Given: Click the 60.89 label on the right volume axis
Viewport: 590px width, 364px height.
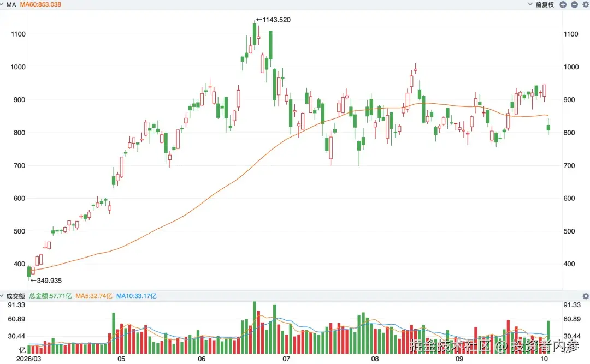Looking at the screenshot, I should [x=572, y=319].
